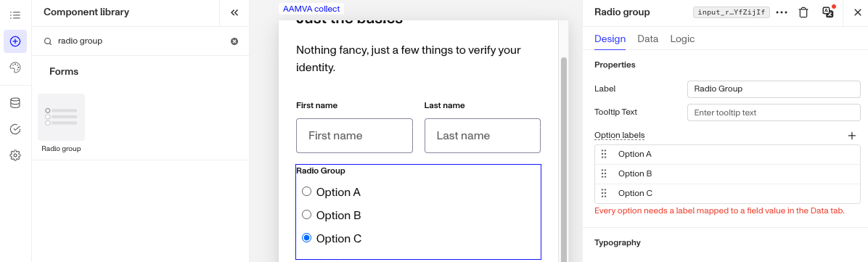Clear the component search field

234,41
